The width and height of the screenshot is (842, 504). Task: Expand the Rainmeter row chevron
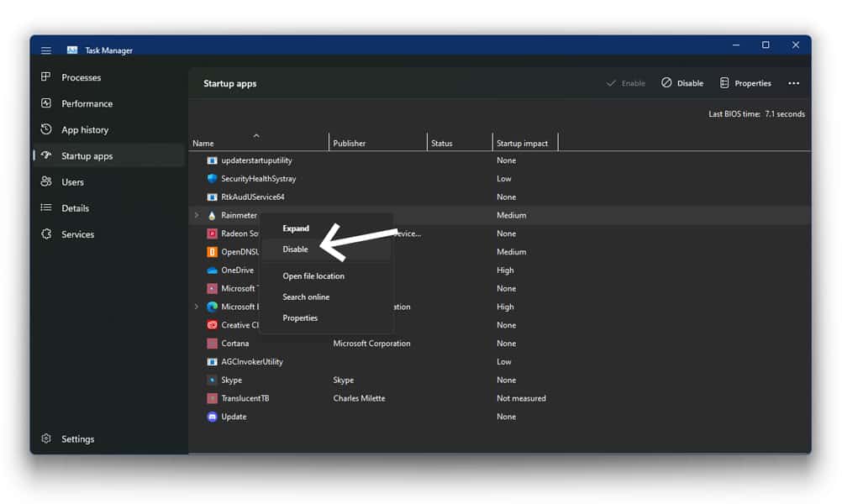[197, 215]
